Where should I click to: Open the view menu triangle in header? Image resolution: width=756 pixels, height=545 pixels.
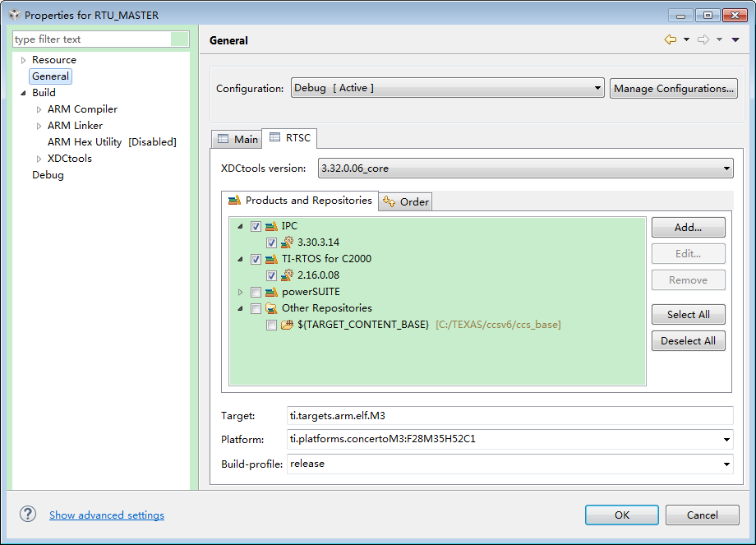(735, 39)
